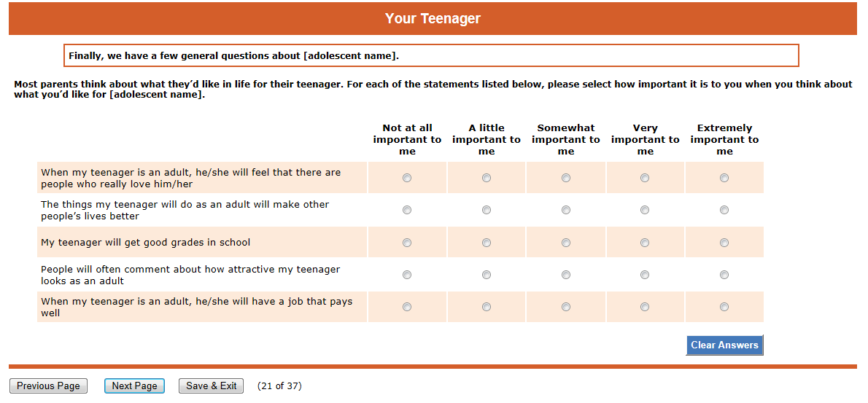Screen dimensions: 868x403
Task: Return to the Previous Page
Action: [48, 386]
